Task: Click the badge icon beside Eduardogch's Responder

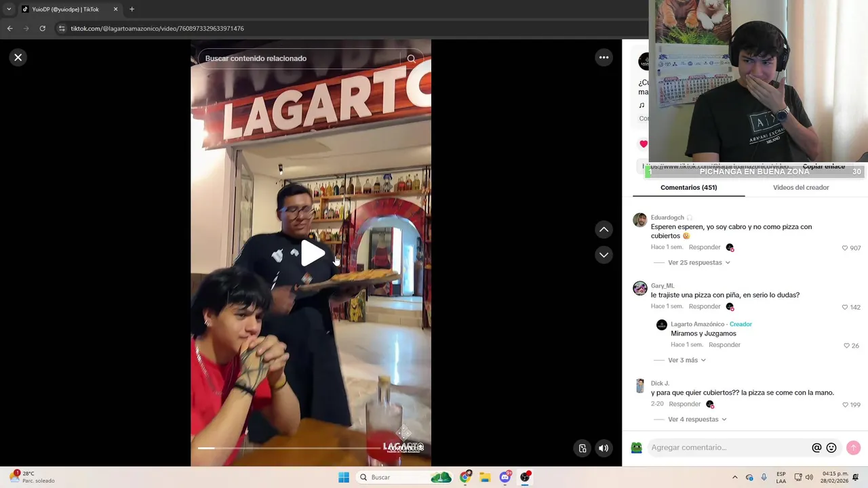Action: pos(730,247)
